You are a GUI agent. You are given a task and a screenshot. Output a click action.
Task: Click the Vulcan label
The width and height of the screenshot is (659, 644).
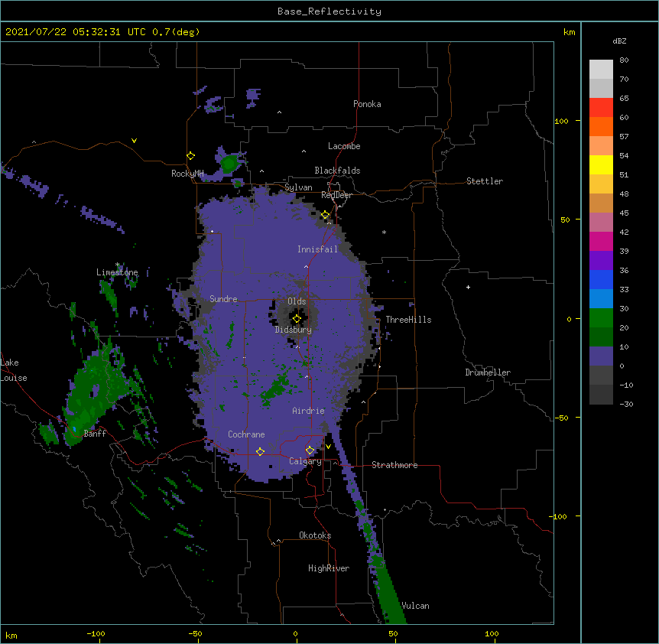pos(415,606)
